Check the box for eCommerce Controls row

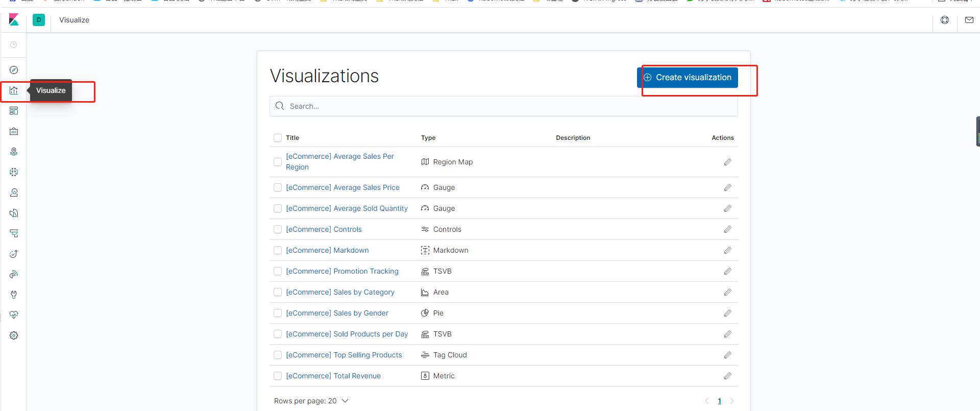point(278,229)
